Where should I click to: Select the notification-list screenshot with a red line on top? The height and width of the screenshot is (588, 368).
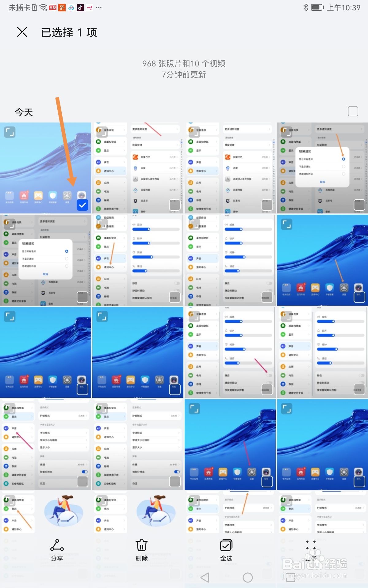tap(175, 205)
